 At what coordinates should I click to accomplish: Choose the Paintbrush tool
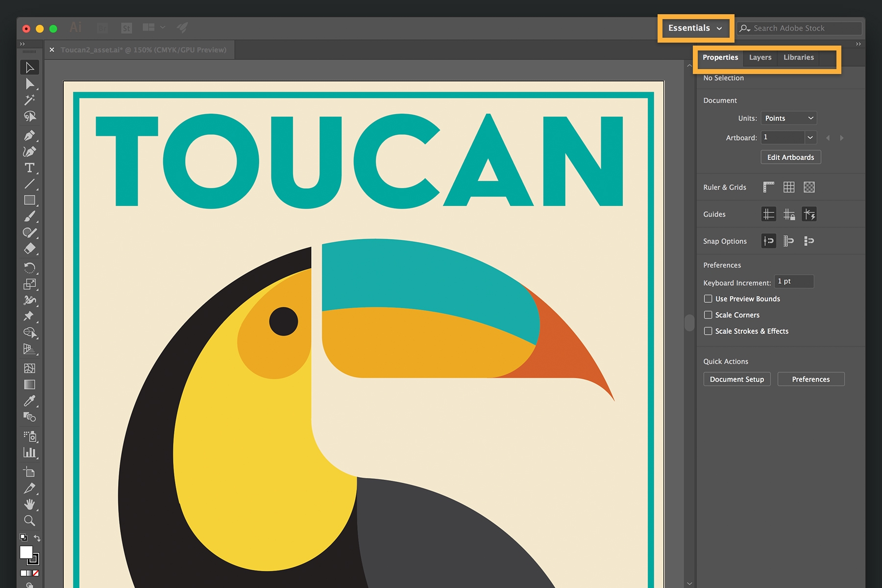(x=29, y=216)
